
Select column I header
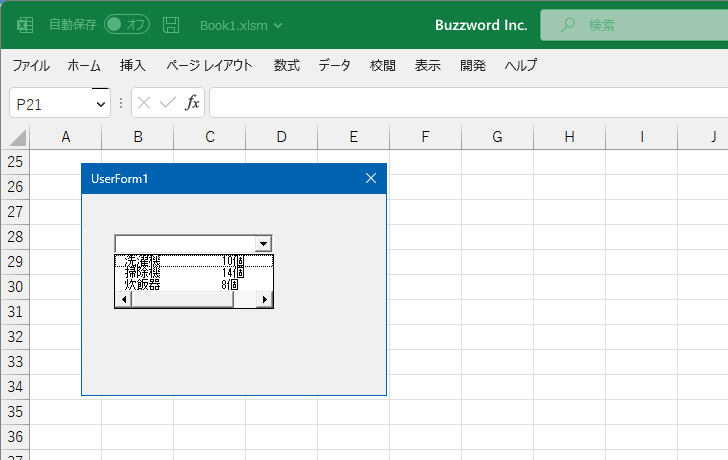642,137
